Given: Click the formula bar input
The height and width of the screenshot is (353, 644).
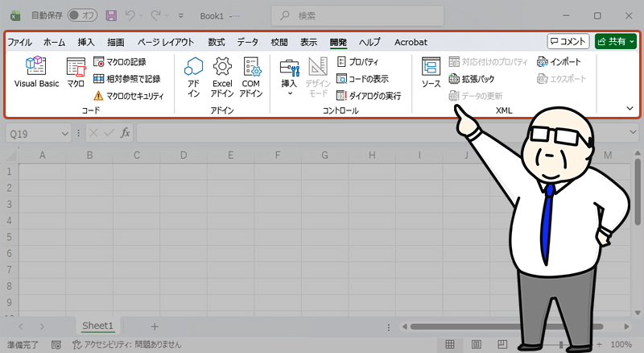Looking at the screenshot, I should click(382, 133).
